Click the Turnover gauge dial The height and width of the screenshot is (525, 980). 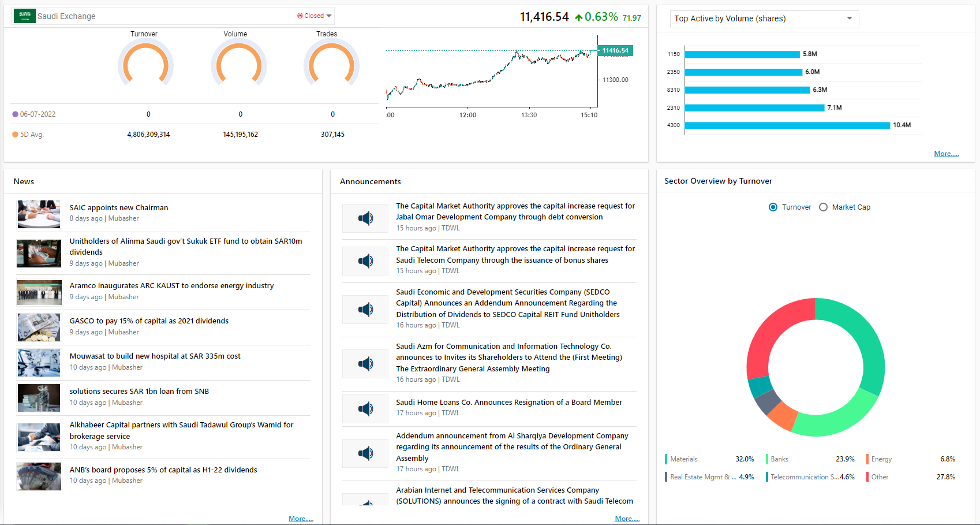tap(145, 62)
